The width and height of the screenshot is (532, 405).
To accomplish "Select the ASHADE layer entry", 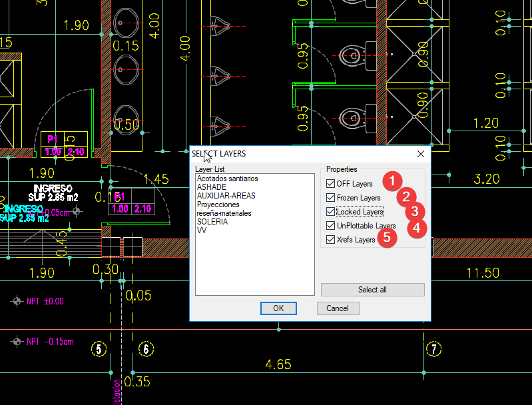I will (x=211, y=187).
